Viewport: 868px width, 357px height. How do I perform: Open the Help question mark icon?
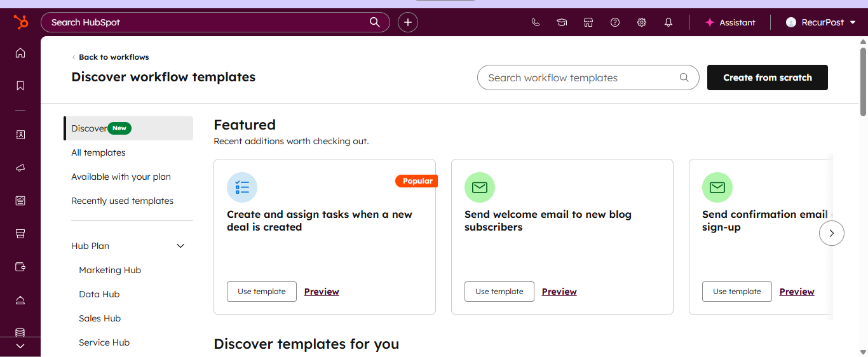click(x=615, y=22)
